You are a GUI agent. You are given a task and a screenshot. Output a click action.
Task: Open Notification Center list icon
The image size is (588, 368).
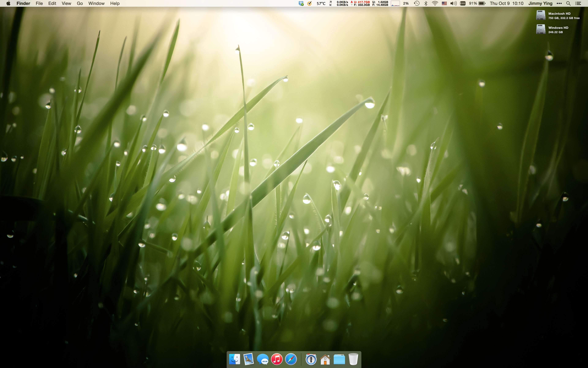coord(578,3)
